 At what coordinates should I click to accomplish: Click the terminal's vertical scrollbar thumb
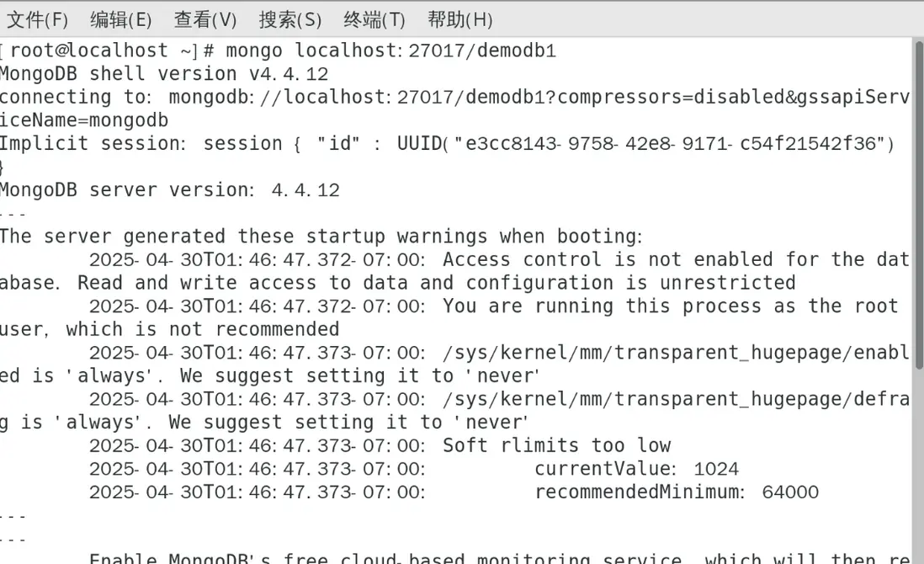[x=918, y=202]
